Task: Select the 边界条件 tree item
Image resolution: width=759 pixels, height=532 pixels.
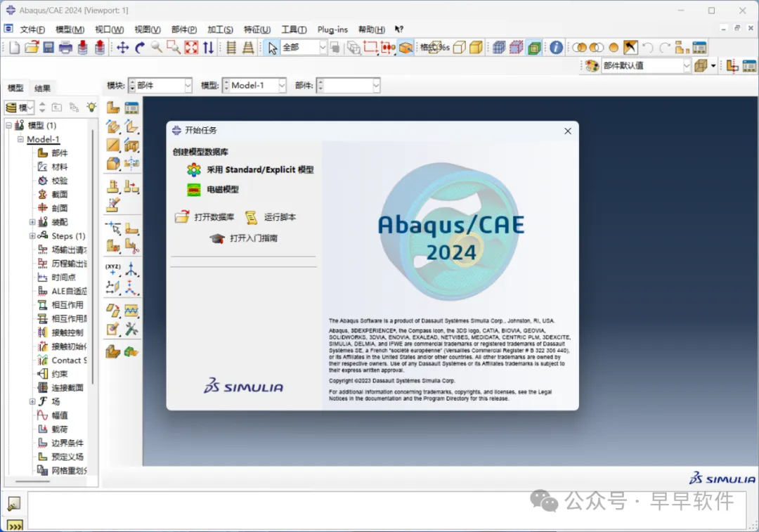Action: coord(60,443)
